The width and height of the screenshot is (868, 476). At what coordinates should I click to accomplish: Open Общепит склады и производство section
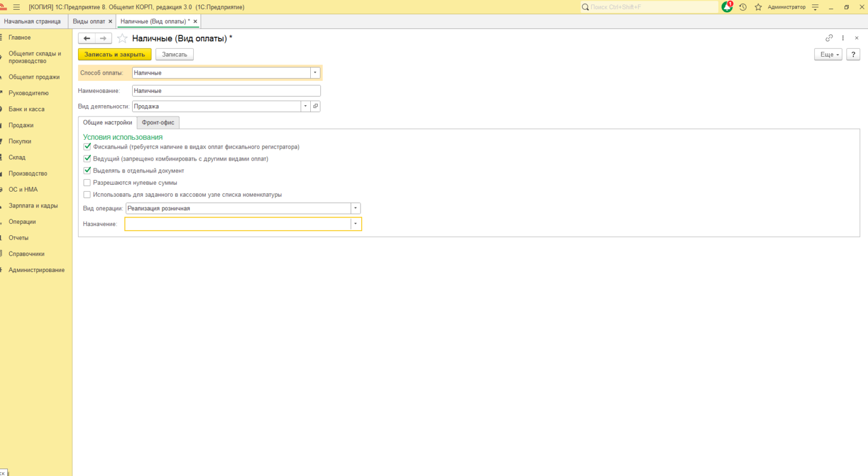click(x=34, y=57)
